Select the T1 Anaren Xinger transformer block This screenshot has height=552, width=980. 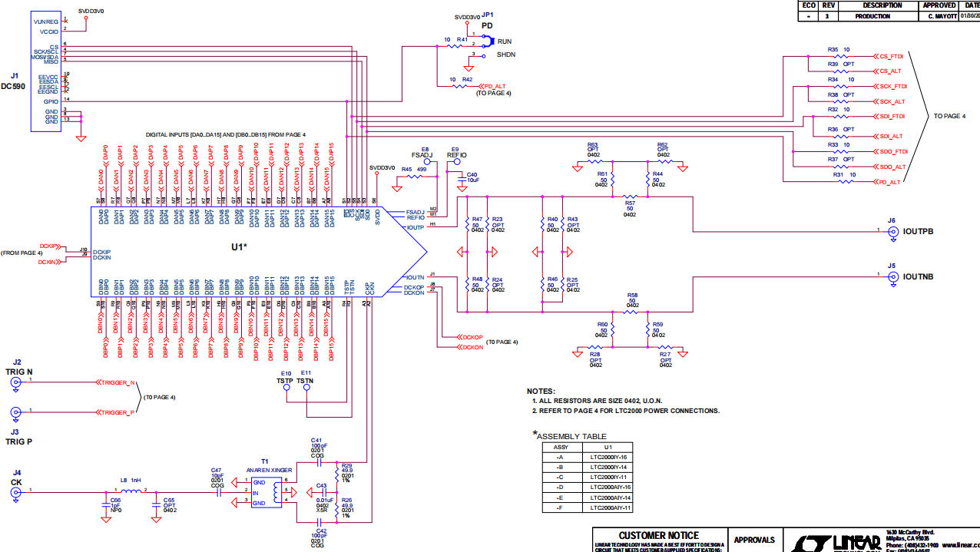coord(267,491)
